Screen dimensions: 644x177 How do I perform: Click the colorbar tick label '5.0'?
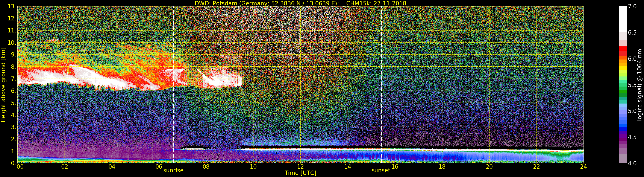click(x=632, y=111)
